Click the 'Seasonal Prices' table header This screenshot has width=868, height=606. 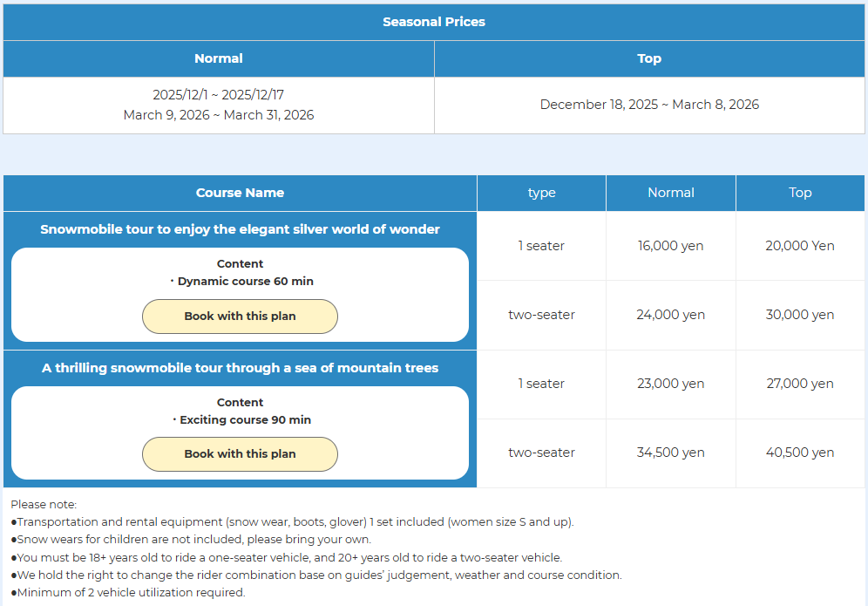tap(434, 22)
